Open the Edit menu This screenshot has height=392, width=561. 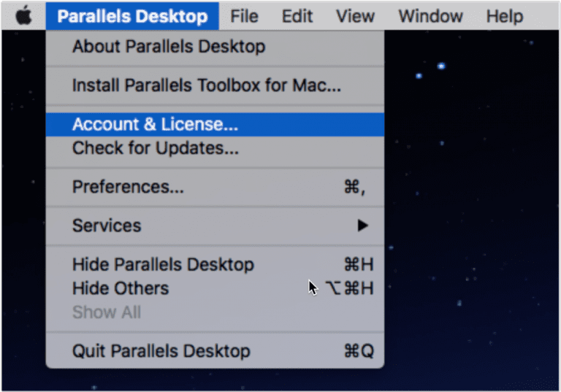tap(297, 16)
